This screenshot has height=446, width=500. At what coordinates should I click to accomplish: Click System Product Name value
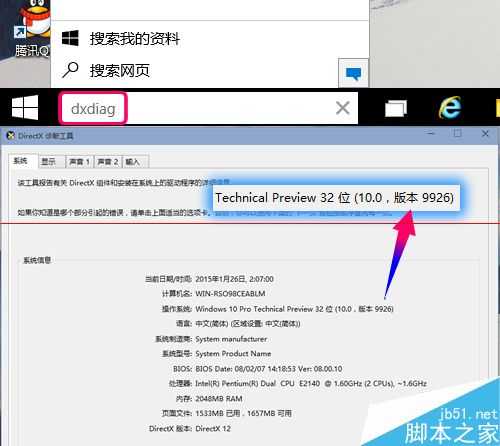pyautogui.click(x=233, y=354)
